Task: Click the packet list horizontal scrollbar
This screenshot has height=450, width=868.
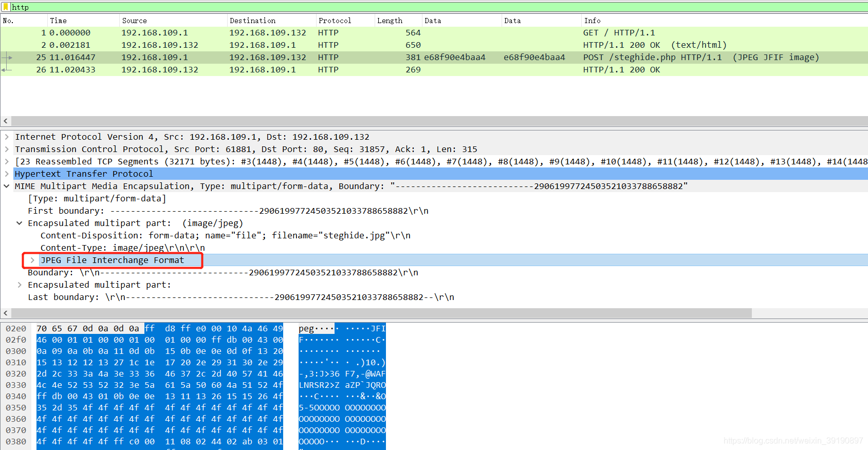Action: click(x=439, y=121)
